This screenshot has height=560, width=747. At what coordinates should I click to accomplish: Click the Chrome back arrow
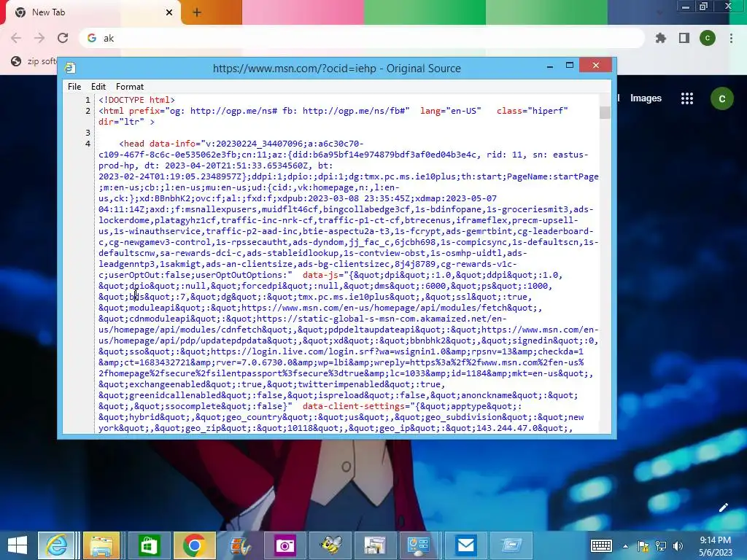[16, 38]
